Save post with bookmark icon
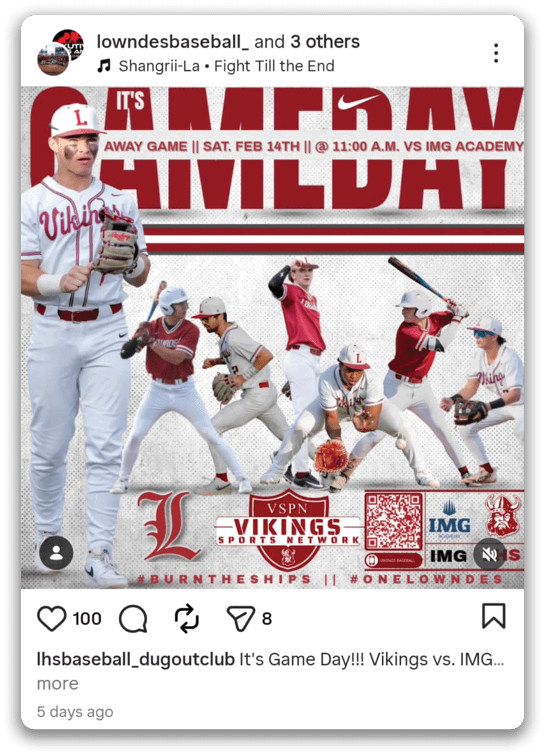The image size is (545, 756). [x=494, y=616]
